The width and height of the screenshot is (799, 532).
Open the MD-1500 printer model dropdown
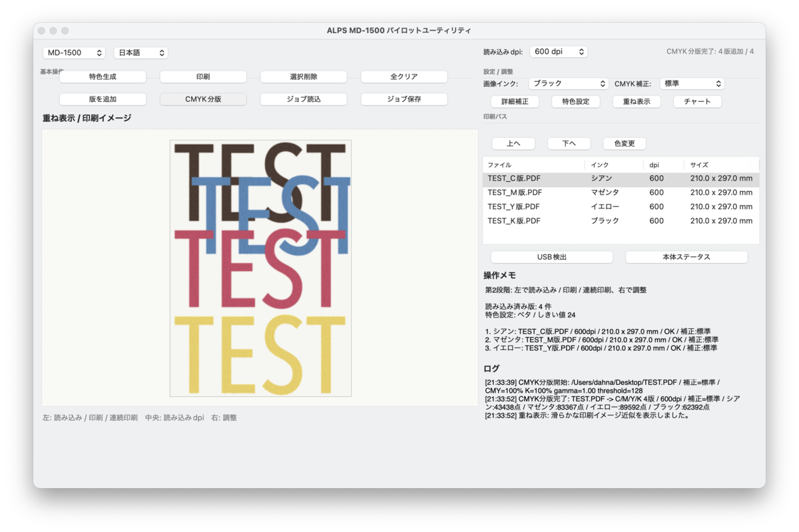pyautogui.click(x=74, y=53)
